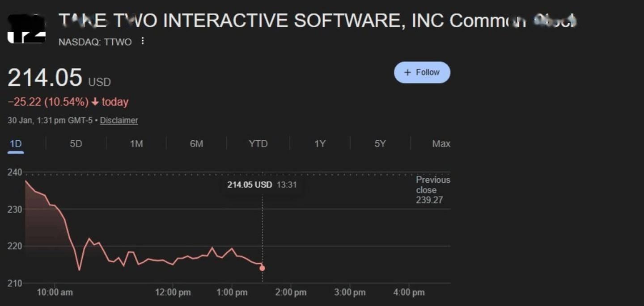
Task: Open the Disclaimer link
Action: pos(119,121)
